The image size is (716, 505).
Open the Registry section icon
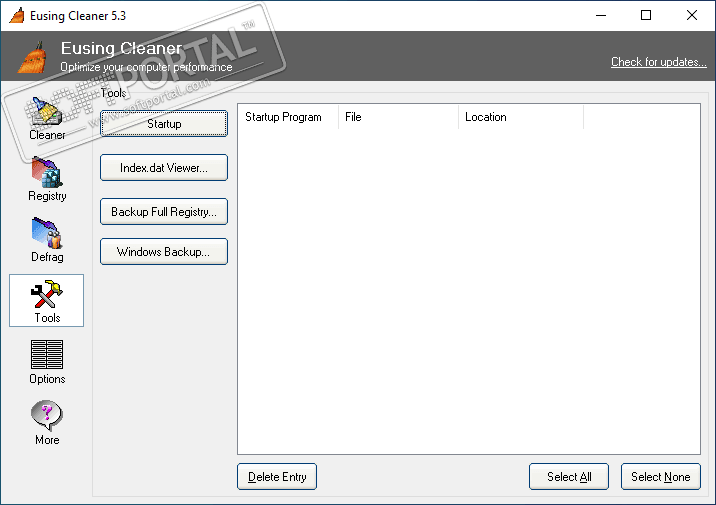[x=47, y=173]
